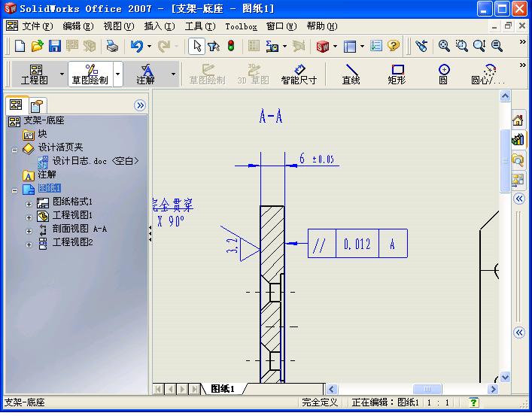This screenshot has width=532, height=416.
Task: Click the horizontal scrollbar thumb
Action: (x=427, y=389)
